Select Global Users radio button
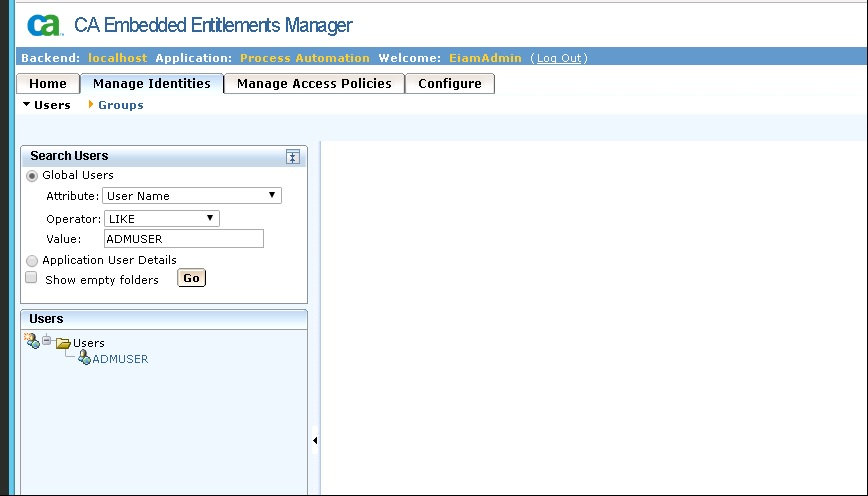Screen dimensions: 868x496 coord(32,176)
